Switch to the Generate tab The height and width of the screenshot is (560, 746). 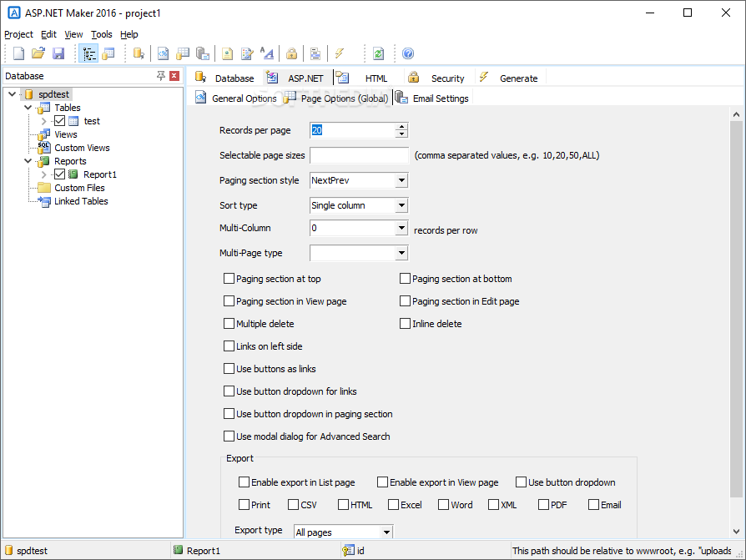(508, 78)
